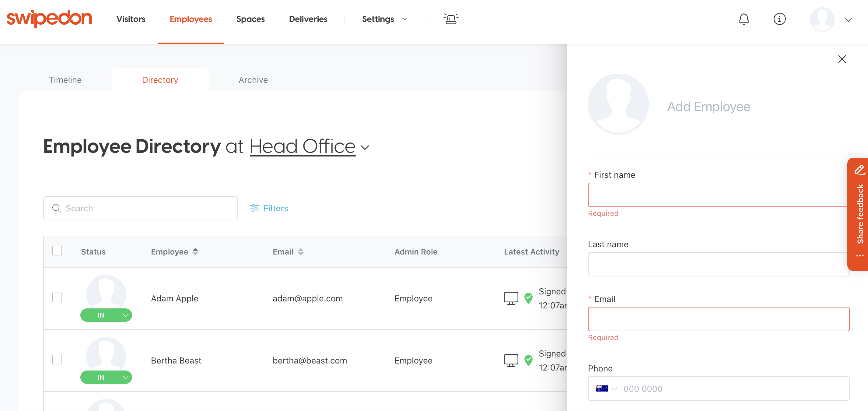The image size is (868, 411).
Task: Click the Admin Role column header
Action: click(416, 251)
